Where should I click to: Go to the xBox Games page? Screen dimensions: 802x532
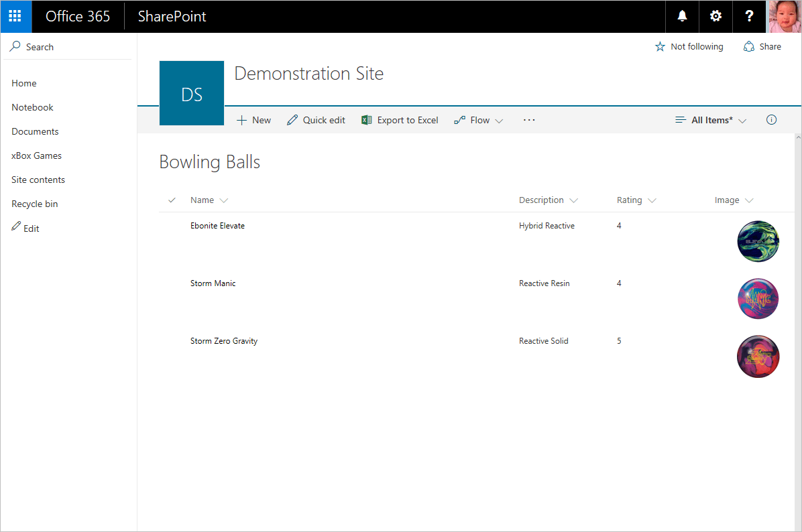point(36,155)
